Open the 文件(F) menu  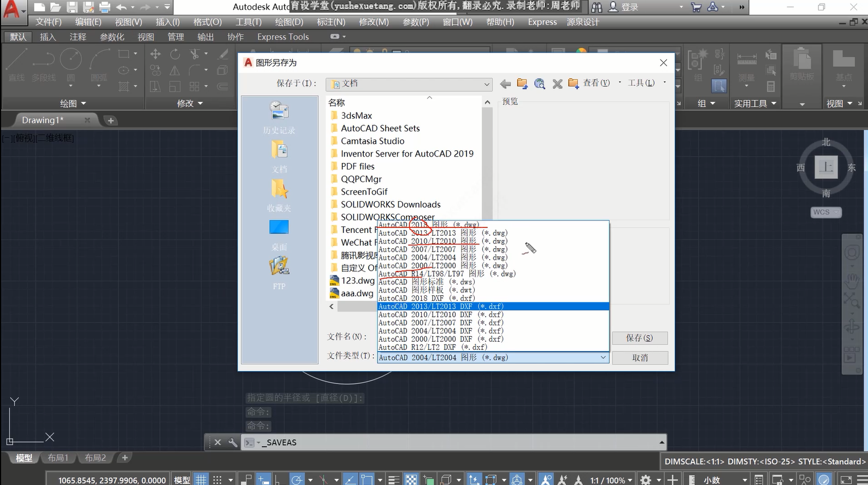(x=49, y=22)
